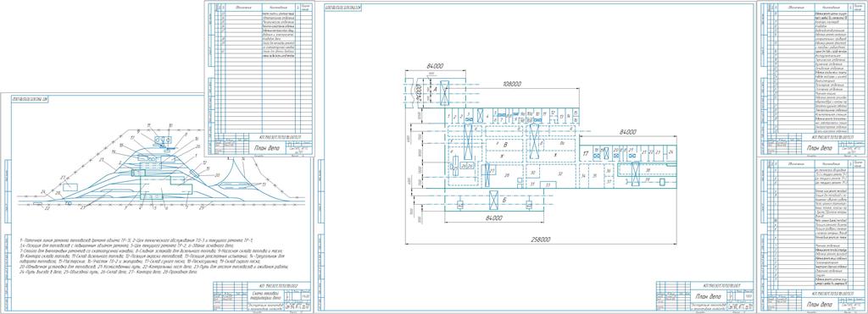Select the 108000 dimension text
This screenshot has width=868, height=314.
tap(512, 84)
